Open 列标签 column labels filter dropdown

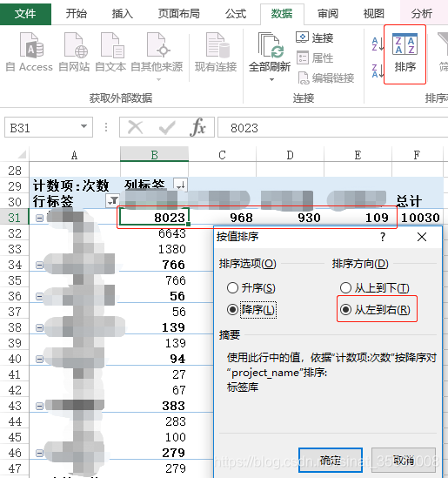(x=180, y=185)
